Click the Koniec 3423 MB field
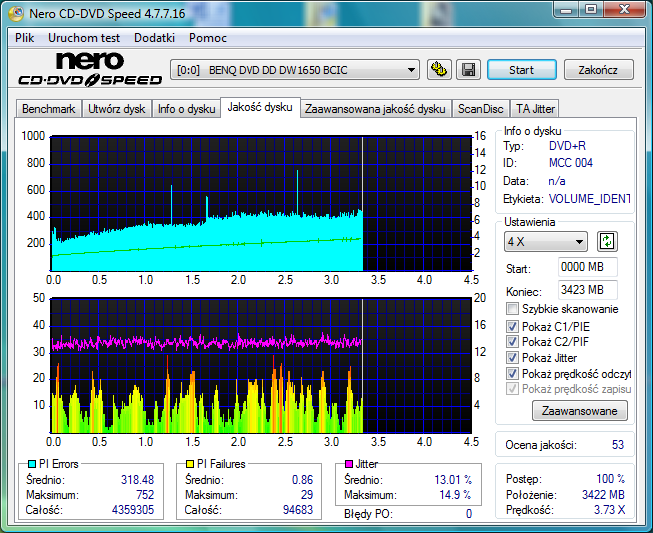The height and width of the screenshot is (533, 653). pos(588,290)
